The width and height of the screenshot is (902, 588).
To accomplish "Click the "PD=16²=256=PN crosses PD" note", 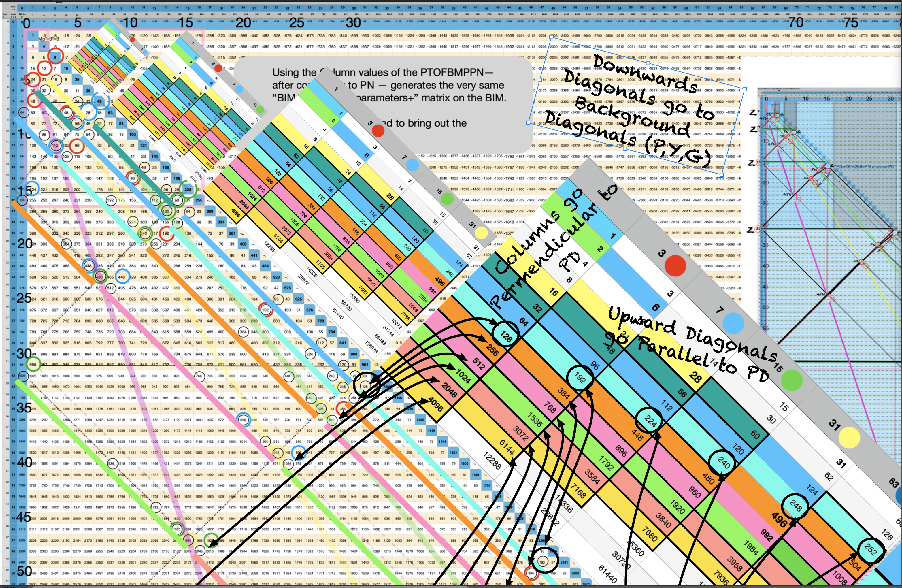I will click(x=865, y=166).
